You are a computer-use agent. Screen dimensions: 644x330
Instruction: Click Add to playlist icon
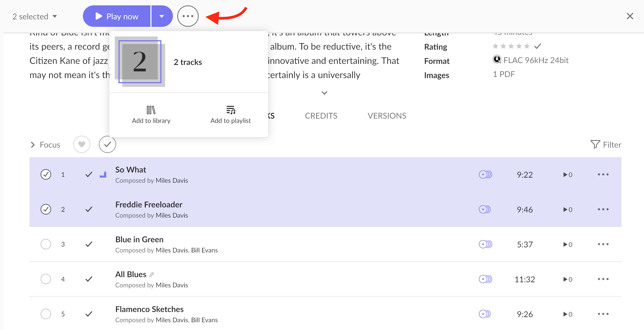(231, 110)
